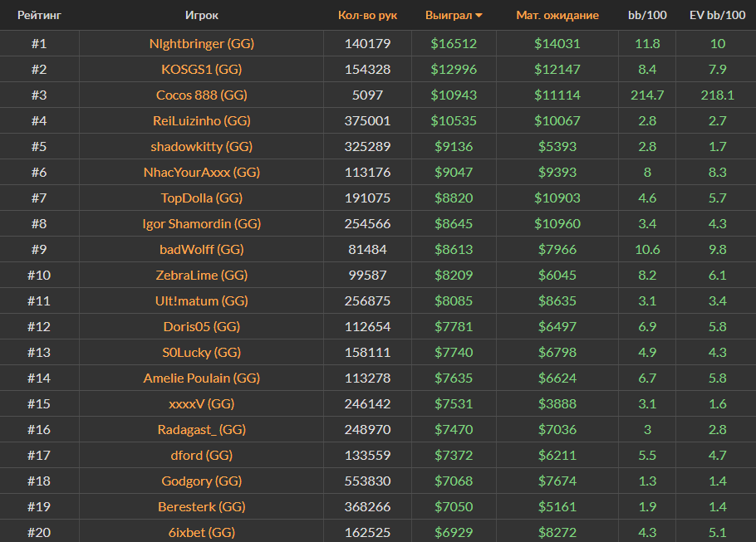Click the Выиграл column header
This screenshot has height=542, width=756.
tap(449, 15)
